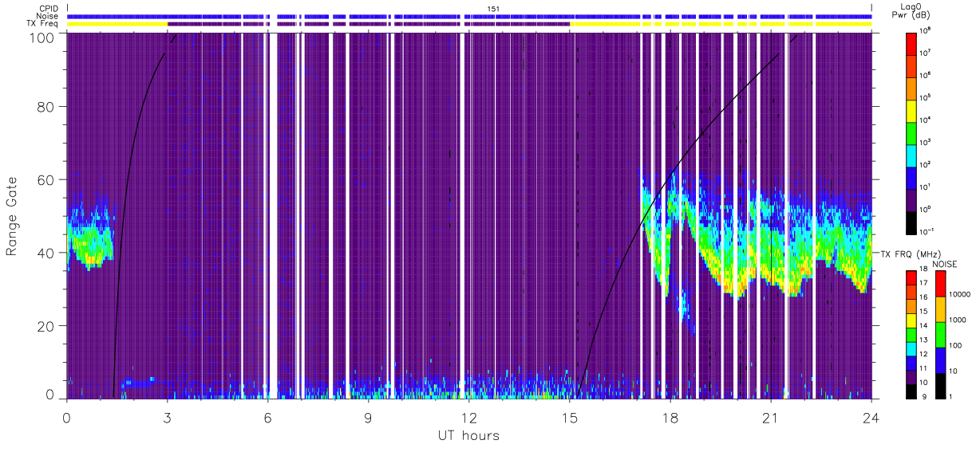980x452 pixels.
Task: Click the black bottom of power colorbar
Action: 911,222
